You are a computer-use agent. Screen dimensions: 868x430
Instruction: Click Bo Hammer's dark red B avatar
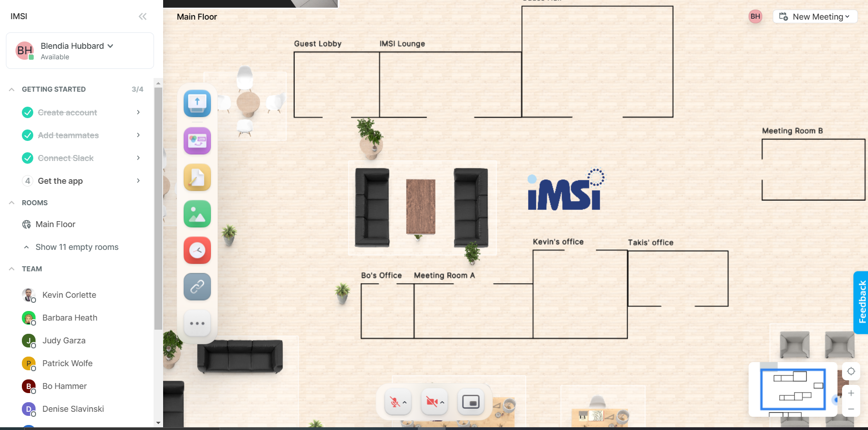[x=28, y=386]
